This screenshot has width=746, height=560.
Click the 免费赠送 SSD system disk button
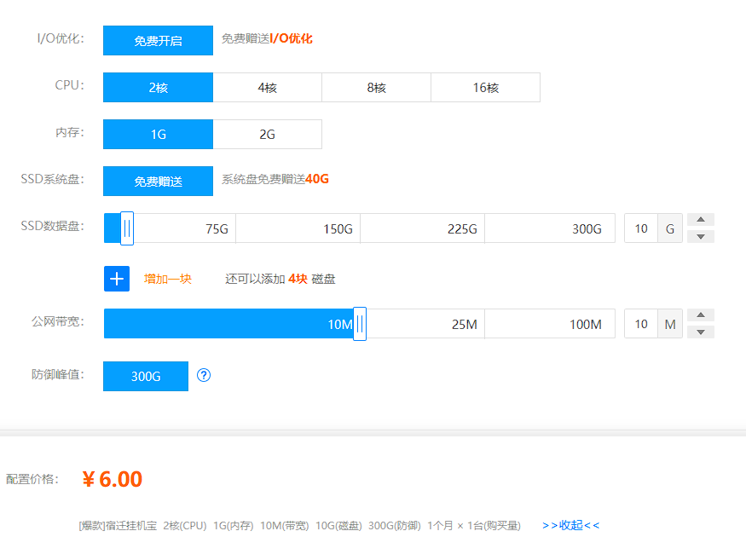pyautogui.click(x=158, y=181)
